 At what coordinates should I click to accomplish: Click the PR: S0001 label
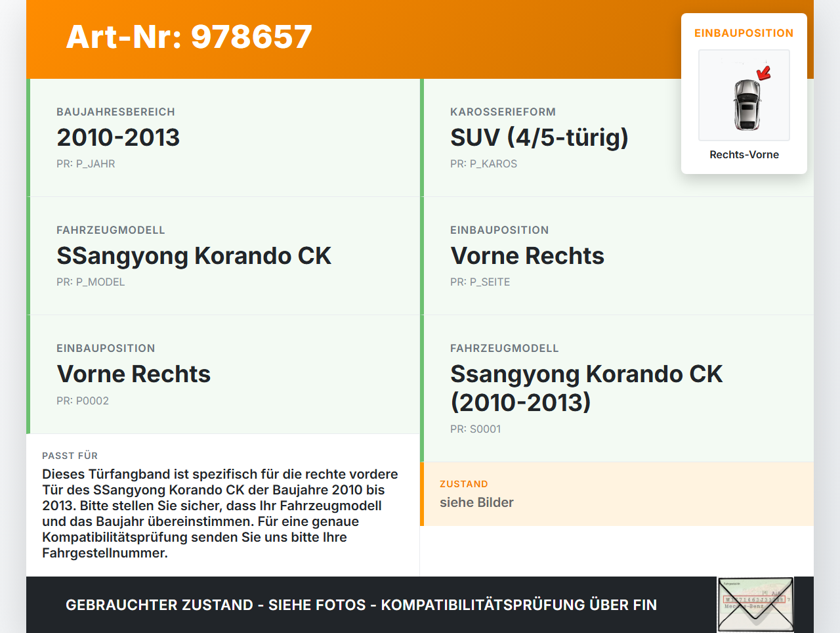(x=474, y=429)
